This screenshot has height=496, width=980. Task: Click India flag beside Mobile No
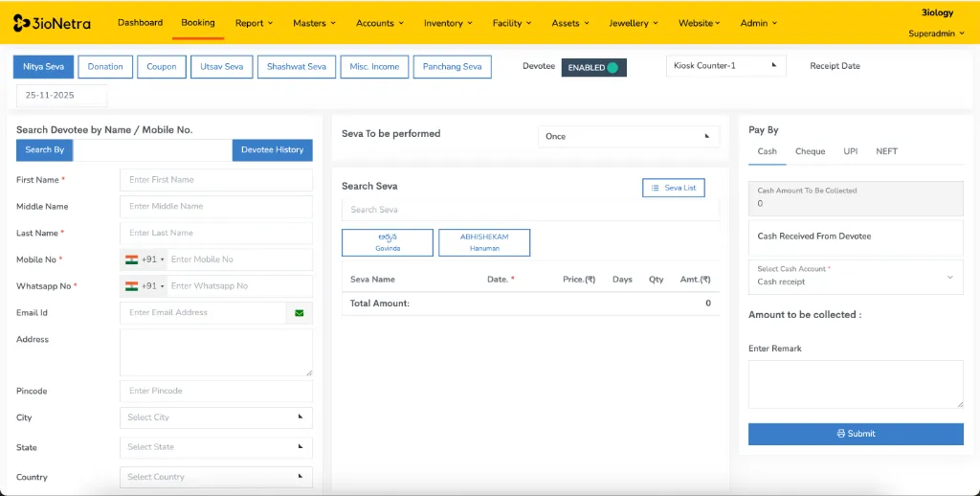click(x=131, y=259)
